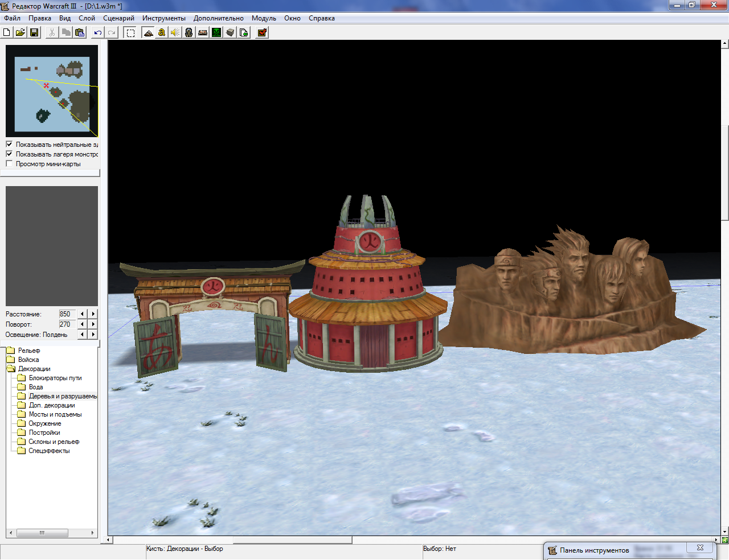
Task: Select the Доп. декорации folder
Action: point(52,405)
